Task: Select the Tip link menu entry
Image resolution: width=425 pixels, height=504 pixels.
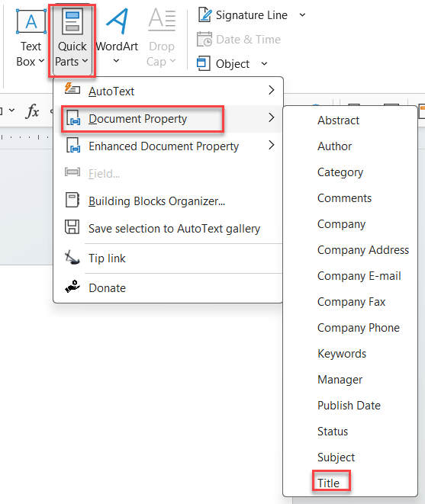Action: pos(168,258)
